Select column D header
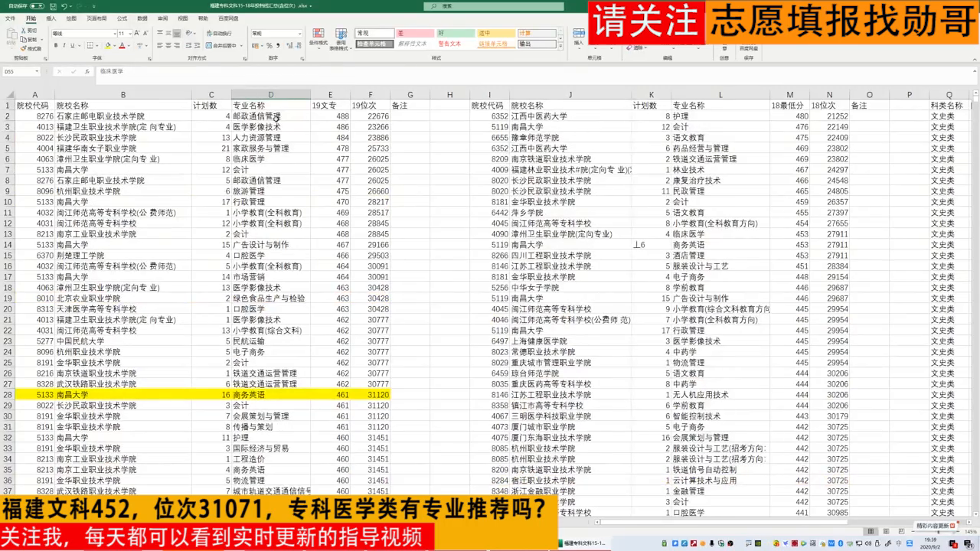The image size is (980, 551). tap(270, 95)
